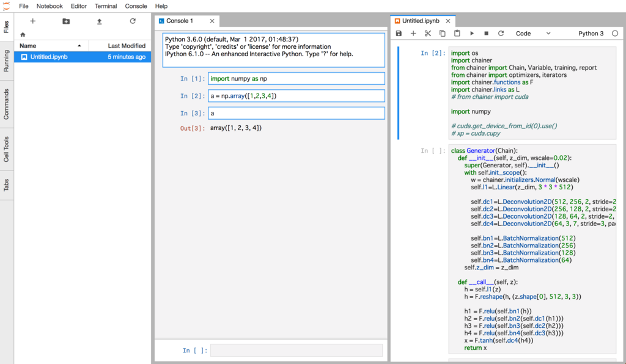Open the Notebook menu

click(49, 6)
